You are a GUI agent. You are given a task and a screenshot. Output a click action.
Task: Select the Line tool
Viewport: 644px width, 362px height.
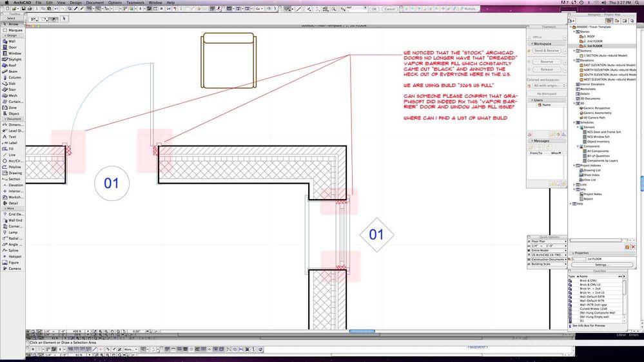pyautogui.click(x=12, y=155)
